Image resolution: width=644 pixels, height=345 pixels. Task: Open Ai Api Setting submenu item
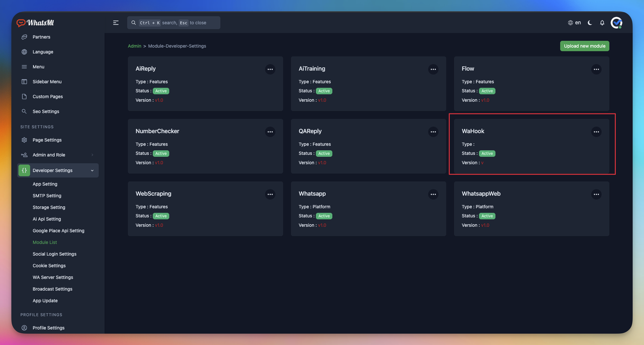(x=47, y=219)
